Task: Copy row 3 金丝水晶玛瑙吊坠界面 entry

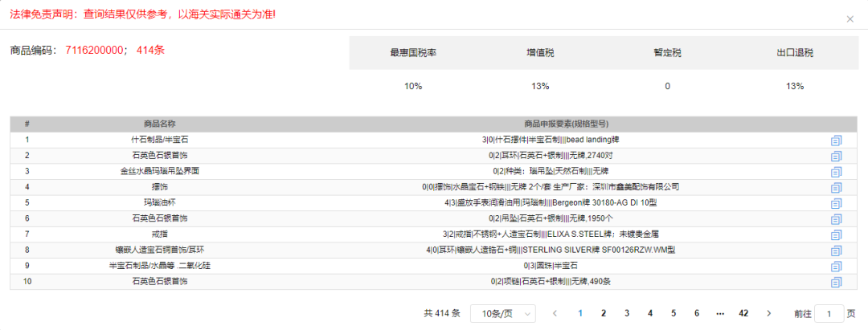Action: [836, 172]
